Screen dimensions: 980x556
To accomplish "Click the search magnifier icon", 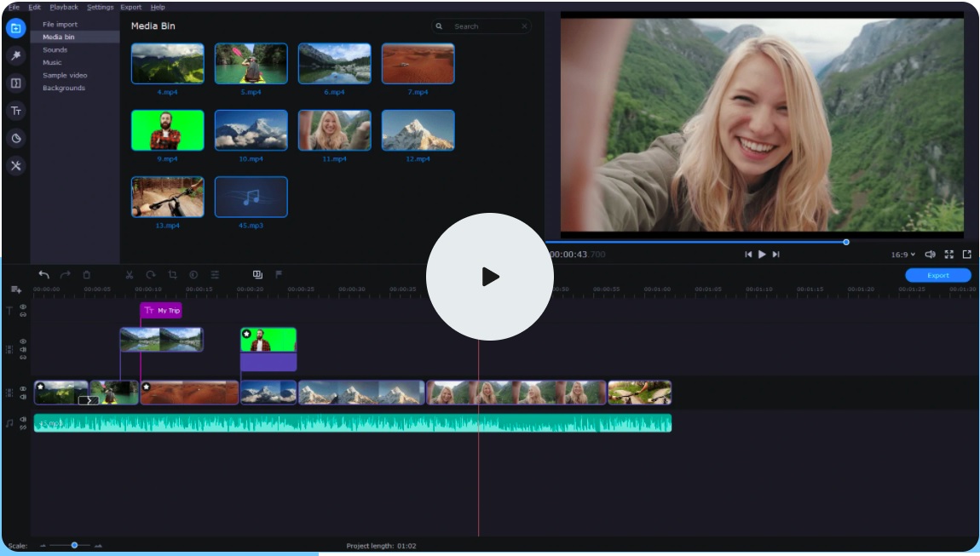I will (439, 26).
